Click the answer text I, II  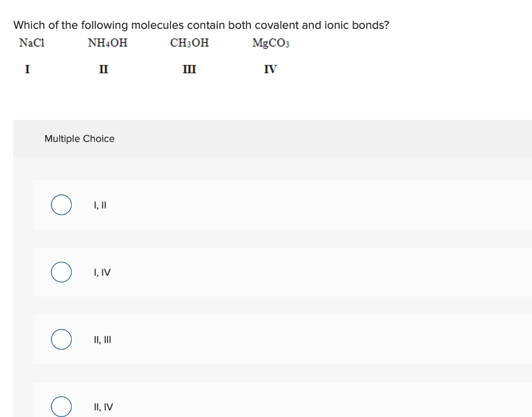(100, 205)
